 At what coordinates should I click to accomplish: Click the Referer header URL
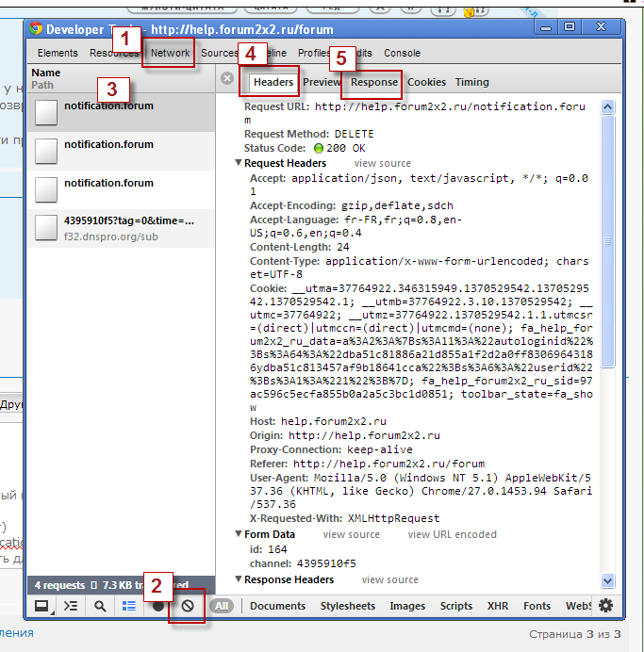pyautogui.click(x=389, y=464)
